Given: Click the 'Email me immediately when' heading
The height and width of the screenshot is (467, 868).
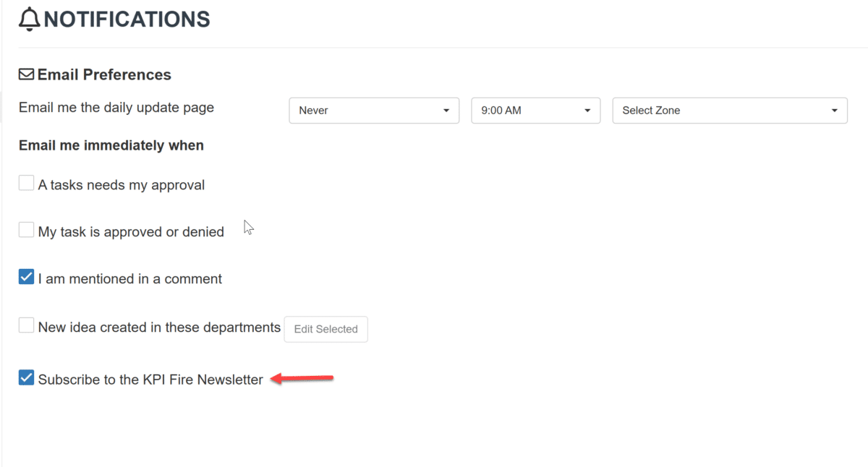Looking at the screenshot, I should click(111, 145).
